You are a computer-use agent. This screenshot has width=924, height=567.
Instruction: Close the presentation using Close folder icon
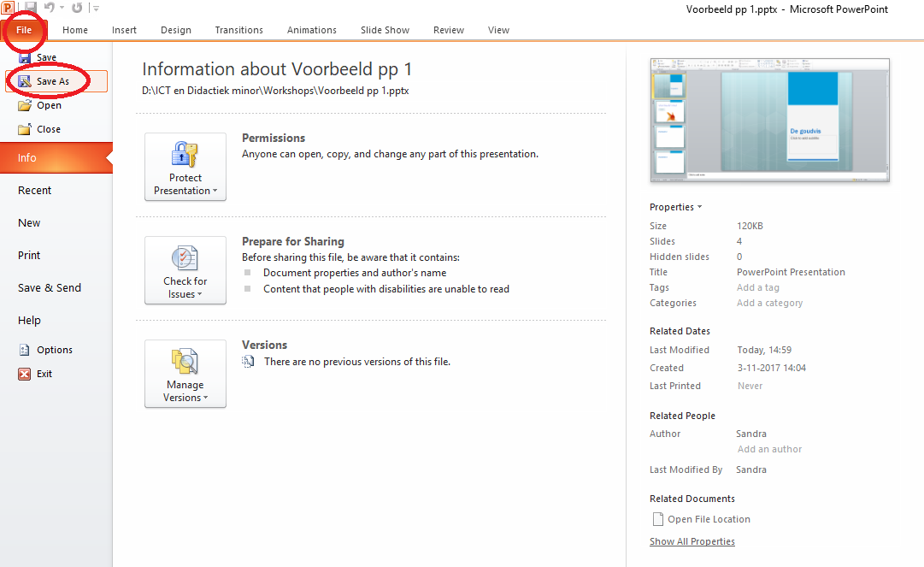(25, 129)
